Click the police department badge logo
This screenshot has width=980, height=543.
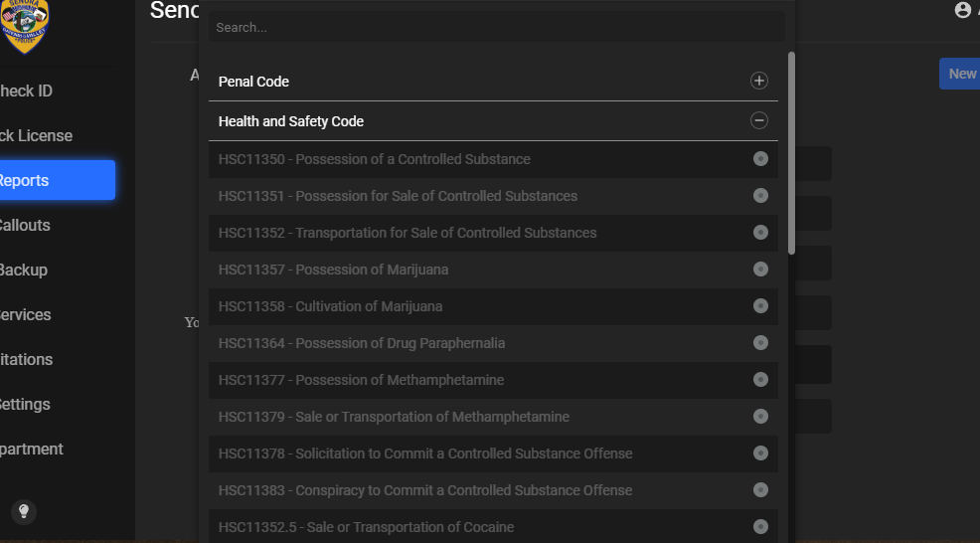tap(27, 24)
